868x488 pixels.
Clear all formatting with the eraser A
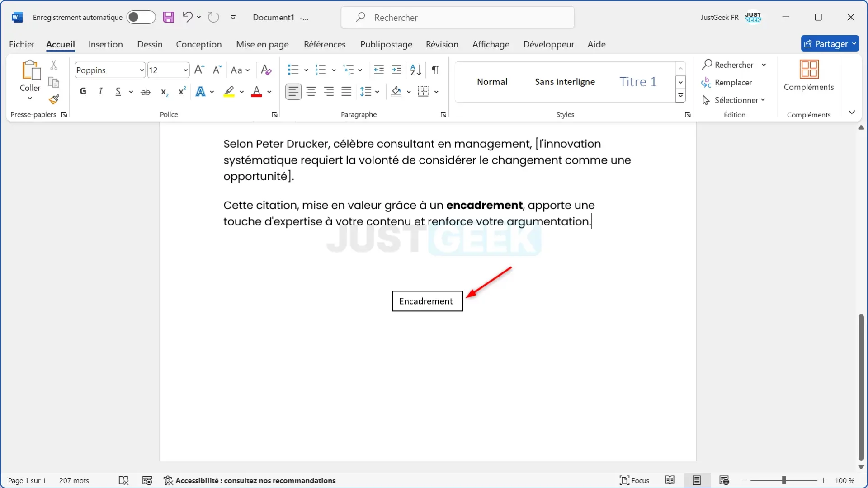[266, 70]
